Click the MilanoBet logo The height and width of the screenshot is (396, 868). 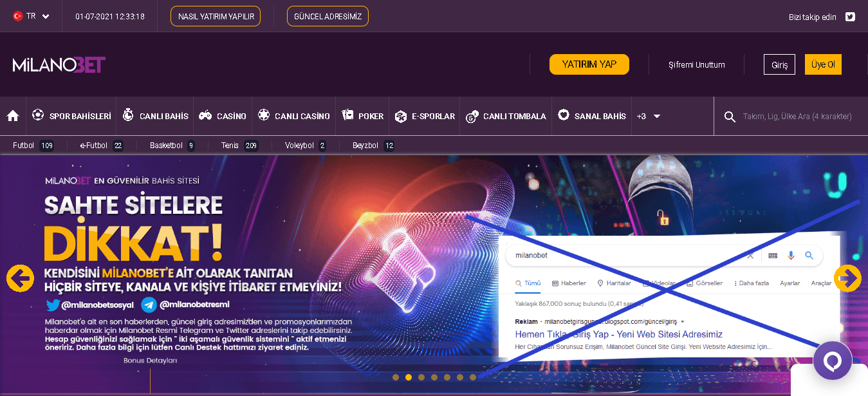pos(59,64)
